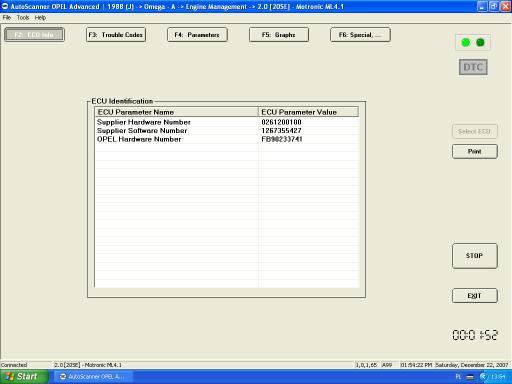Click the bright green status light
The height and width of the screenshot is (384, 512).
coord(466,42)
